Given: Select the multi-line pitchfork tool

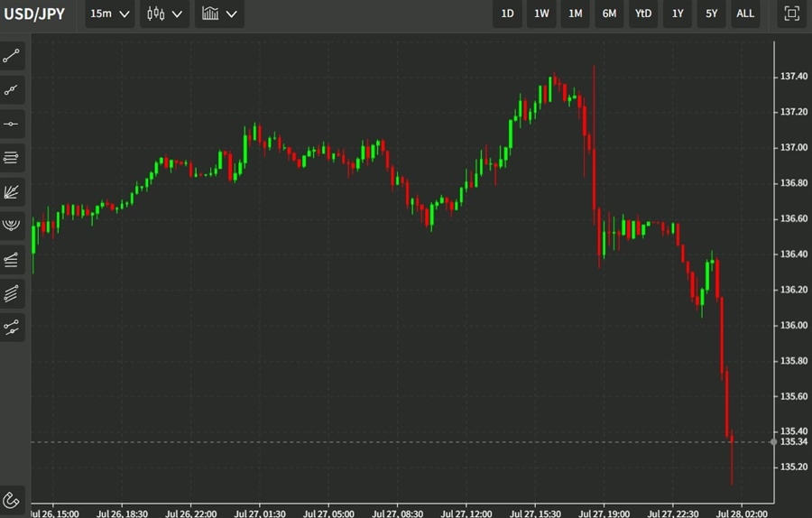Looking at the screenshot, I should 12,293.
